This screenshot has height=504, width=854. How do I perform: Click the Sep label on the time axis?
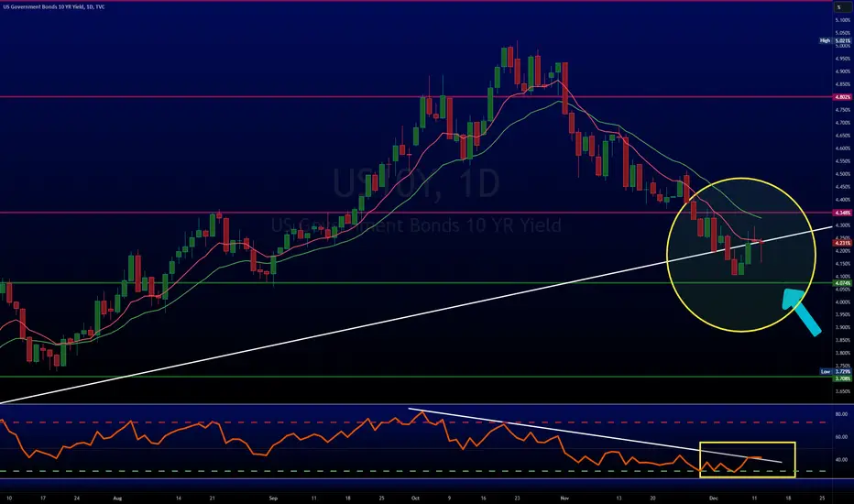tap(273, 498)
